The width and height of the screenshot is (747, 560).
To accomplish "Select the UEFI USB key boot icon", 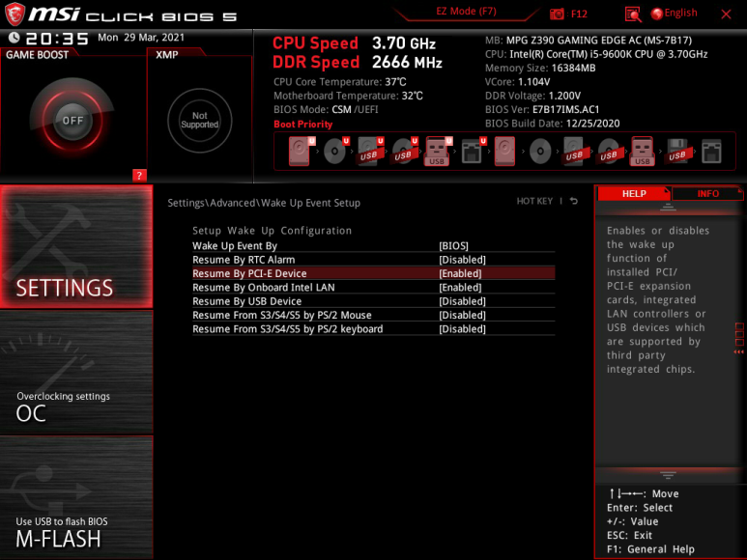I will click(438, 152).
